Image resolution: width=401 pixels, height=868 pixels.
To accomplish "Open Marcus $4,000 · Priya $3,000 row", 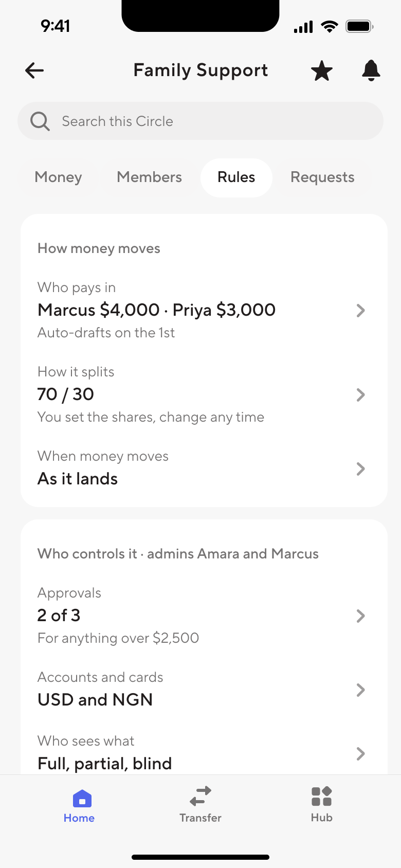I will point(204,310).
